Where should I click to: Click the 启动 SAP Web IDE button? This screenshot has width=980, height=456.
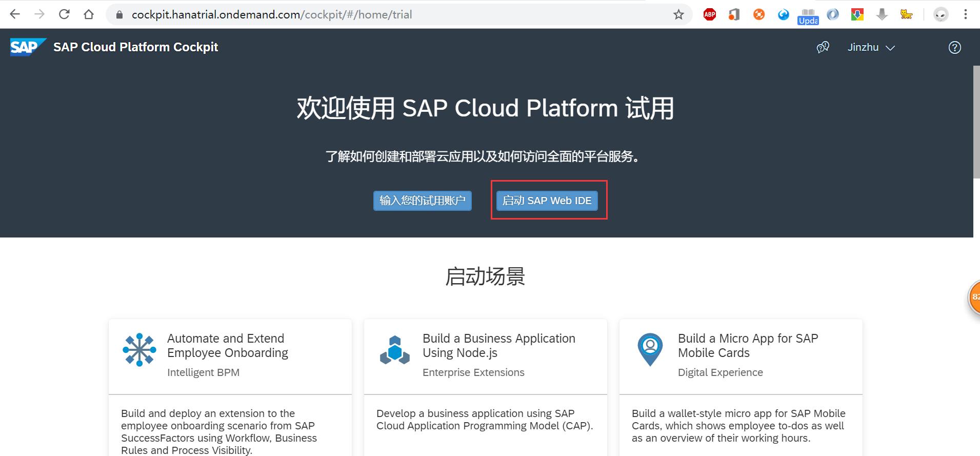tap(547, 201)
